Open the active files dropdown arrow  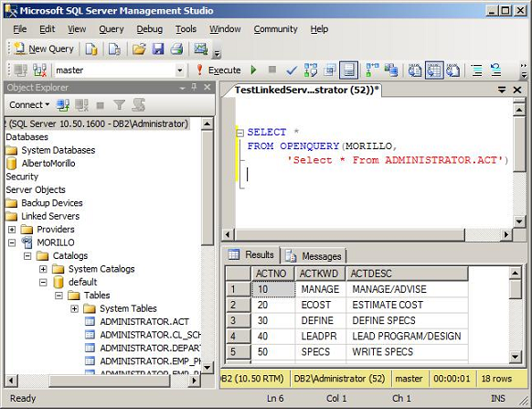pos(502,90)
